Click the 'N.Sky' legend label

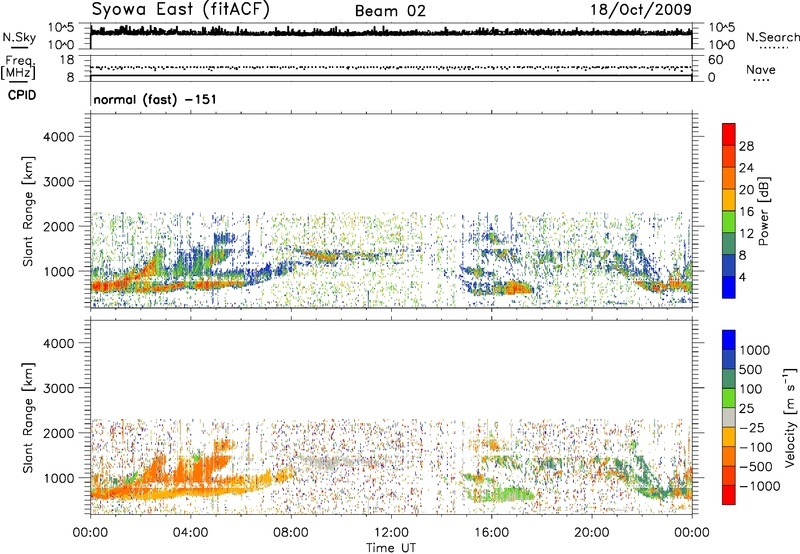[x=19, y=37]
